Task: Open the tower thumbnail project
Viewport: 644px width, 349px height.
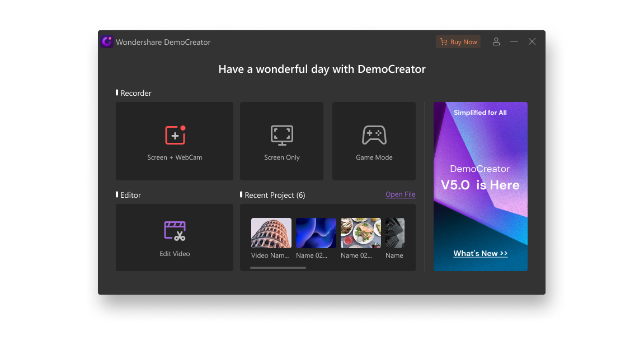Action: [271, 233]
